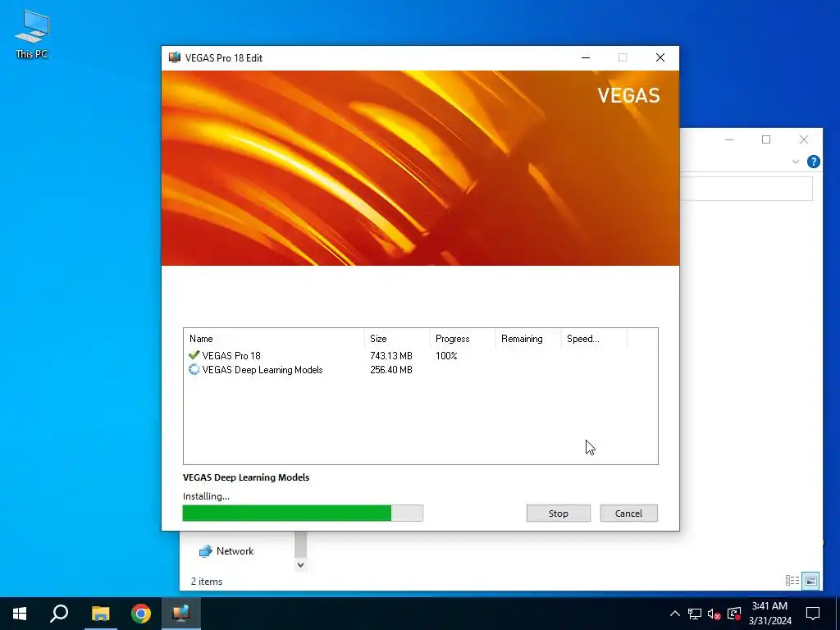Close the File Explorer window
840x630 pixels.
coord(804,139)
